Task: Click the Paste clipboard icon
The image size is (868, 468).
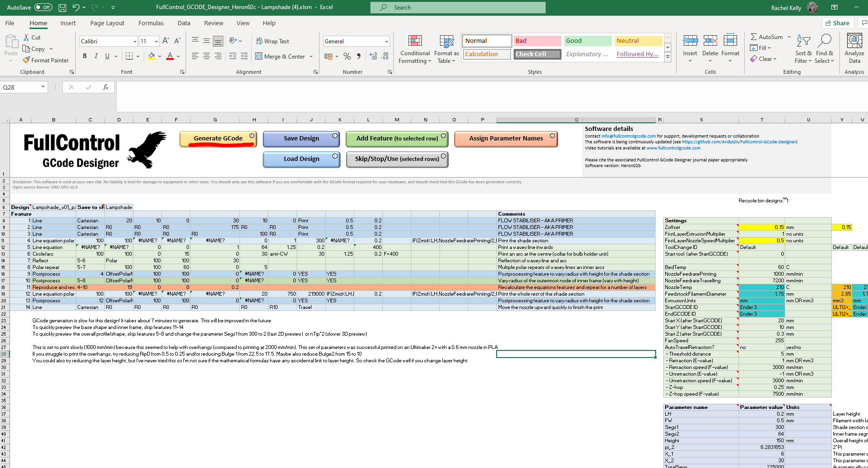Action: 10,41
